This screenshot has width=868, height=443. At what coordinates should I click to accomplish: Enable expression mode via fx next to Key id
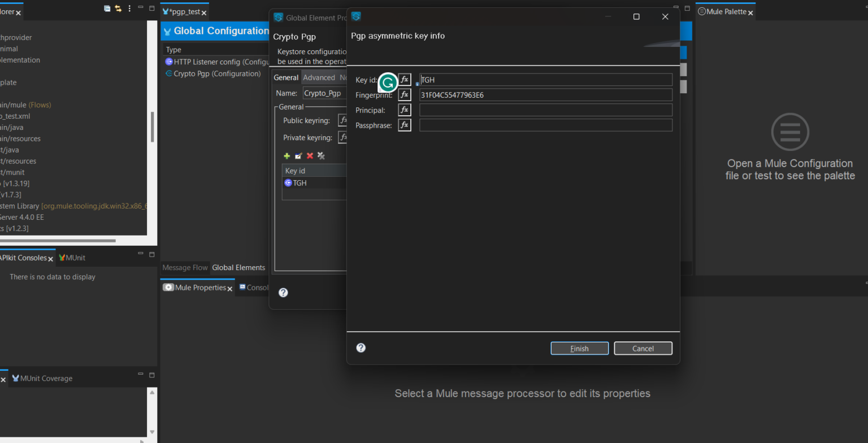click(x=405, y=80)
